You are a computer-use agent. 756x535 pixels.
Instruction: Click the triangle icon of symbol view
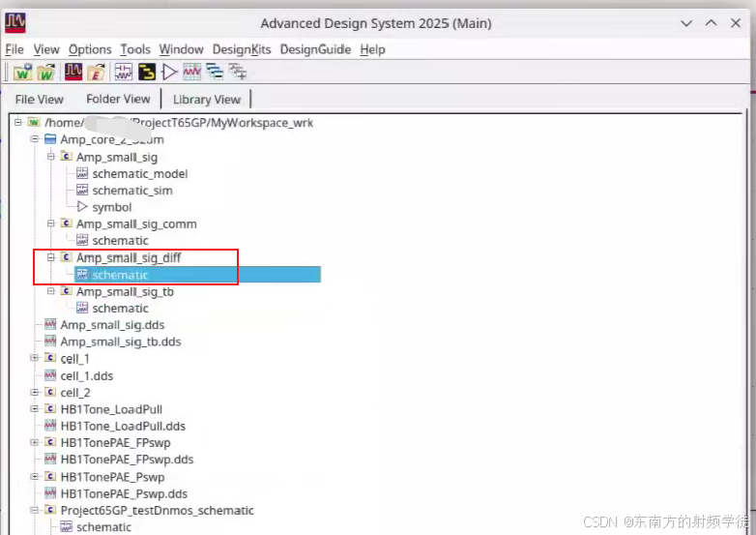tap(82, 206)
